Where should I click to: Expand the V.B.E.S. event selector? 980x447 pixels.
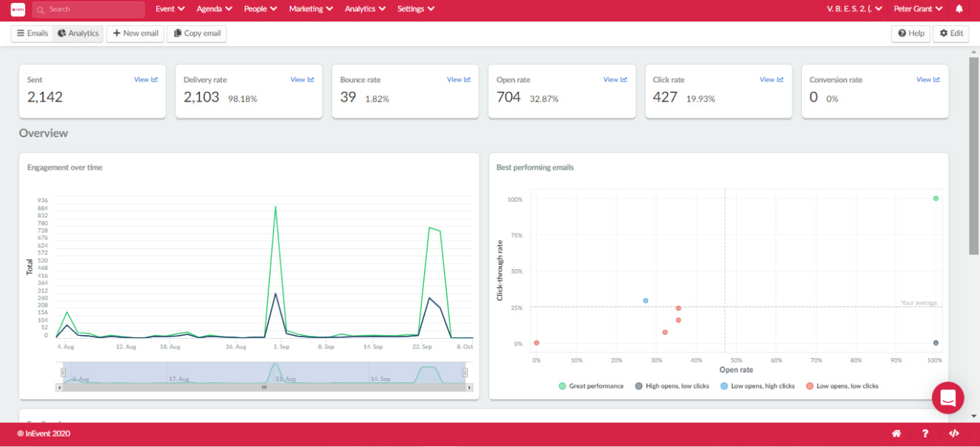(854, 10)
